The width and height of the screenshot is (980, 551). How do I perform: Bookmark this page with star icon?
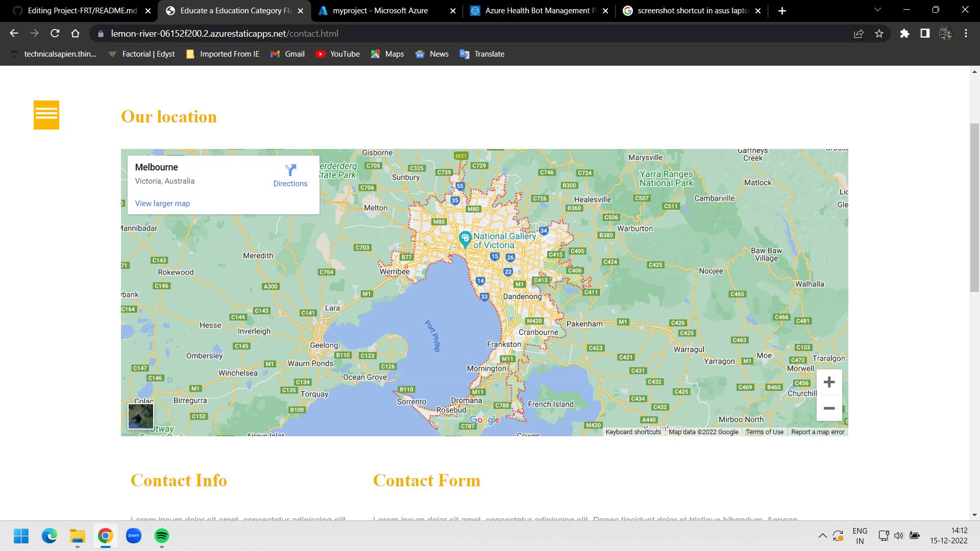[x=879, y=34]
